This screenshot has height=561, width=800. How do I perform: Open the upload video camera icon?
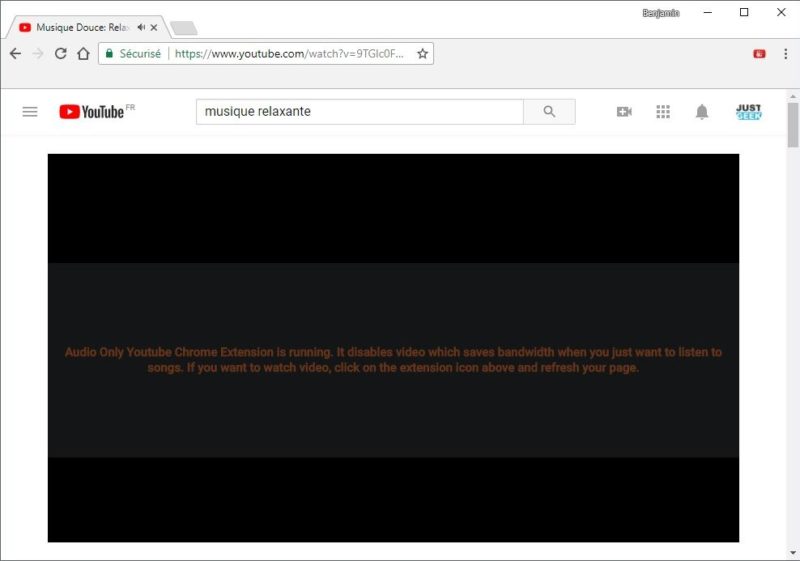pos(624,112)
